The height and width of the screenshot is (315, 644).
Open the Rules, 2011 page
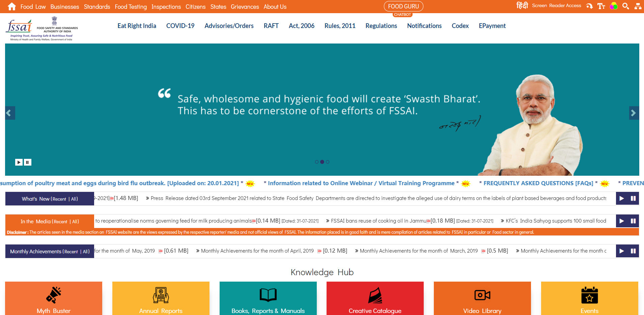tap(340, 26)
